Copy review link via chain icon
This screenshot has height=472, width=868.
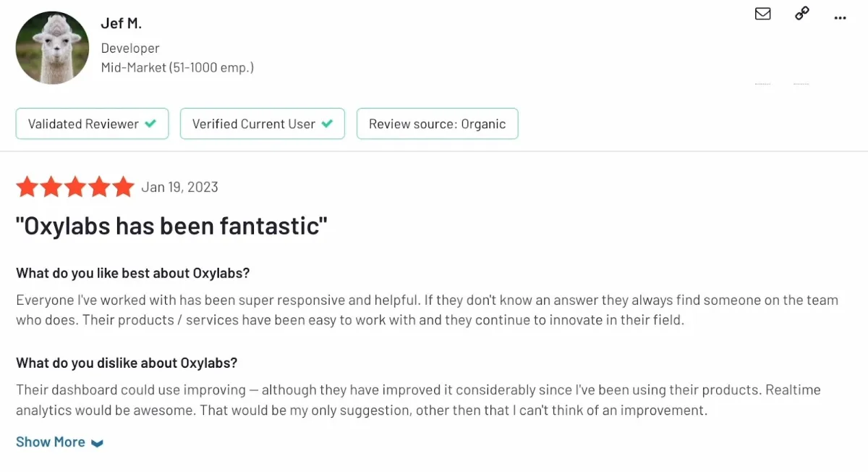801,14
